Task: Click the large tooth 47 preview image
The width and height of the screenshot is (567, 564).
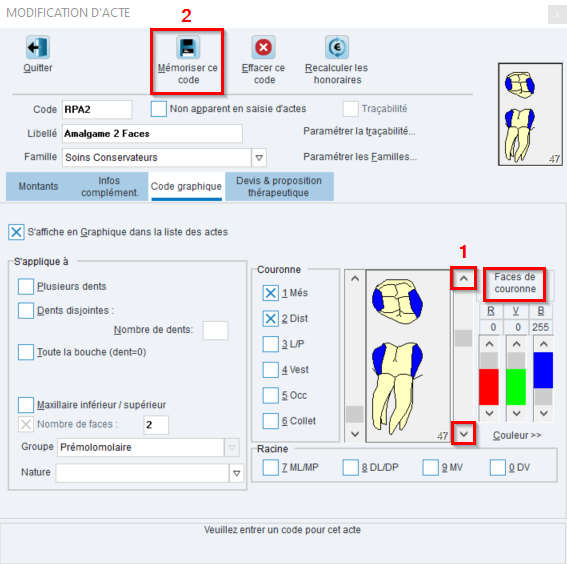Action: point(408,356)
